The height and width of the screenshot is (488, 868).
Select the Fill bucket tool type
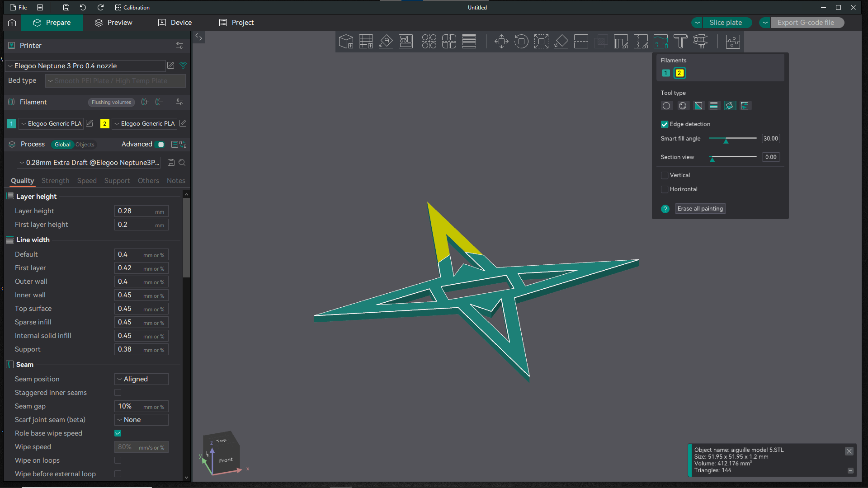(730, 105)
